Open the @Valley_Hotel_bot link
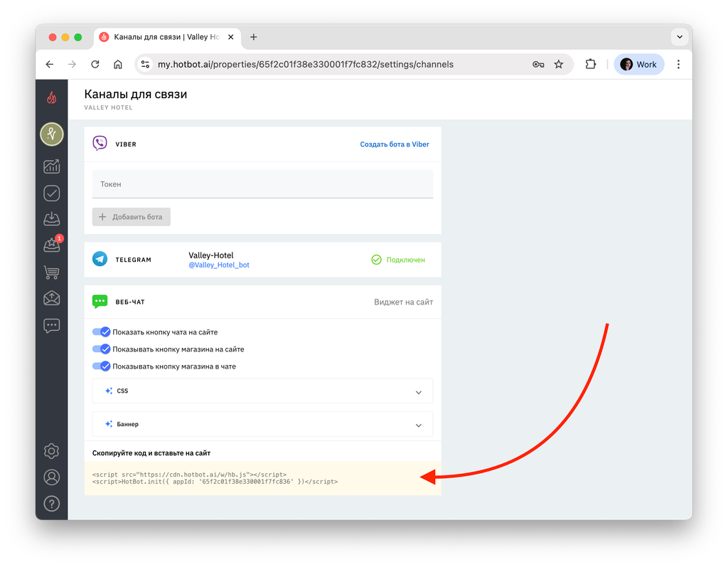 [219, 265]
